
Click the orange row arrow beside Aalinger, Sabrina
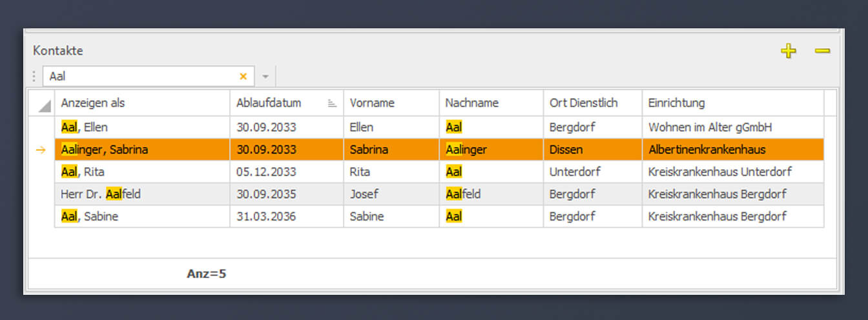[41, 150]
